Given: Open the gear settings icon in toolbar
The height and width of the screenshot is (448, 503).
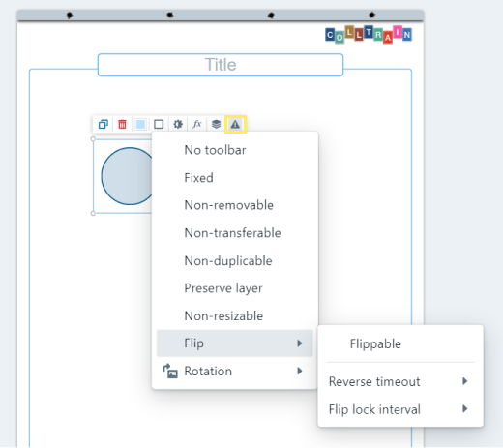Looking at the screenshot, I should [x=178, y=124].
